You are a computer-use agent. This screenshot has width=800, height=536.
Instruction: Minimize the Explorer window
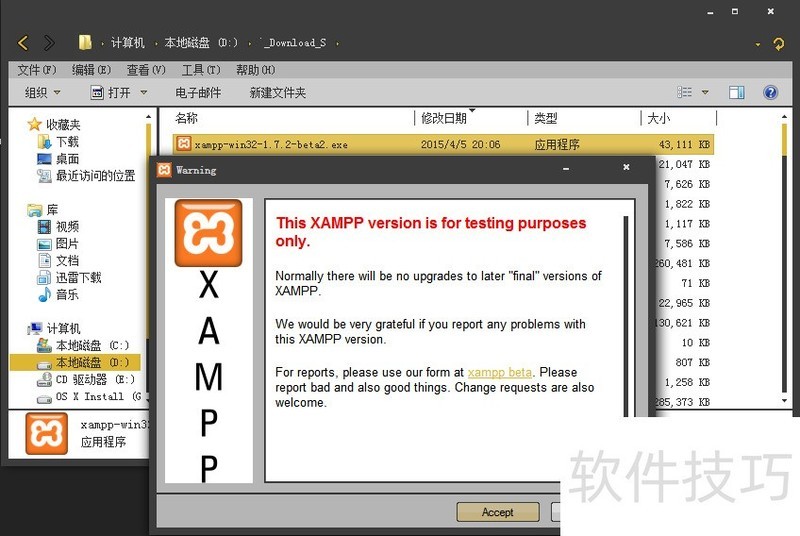coord(710,12)
